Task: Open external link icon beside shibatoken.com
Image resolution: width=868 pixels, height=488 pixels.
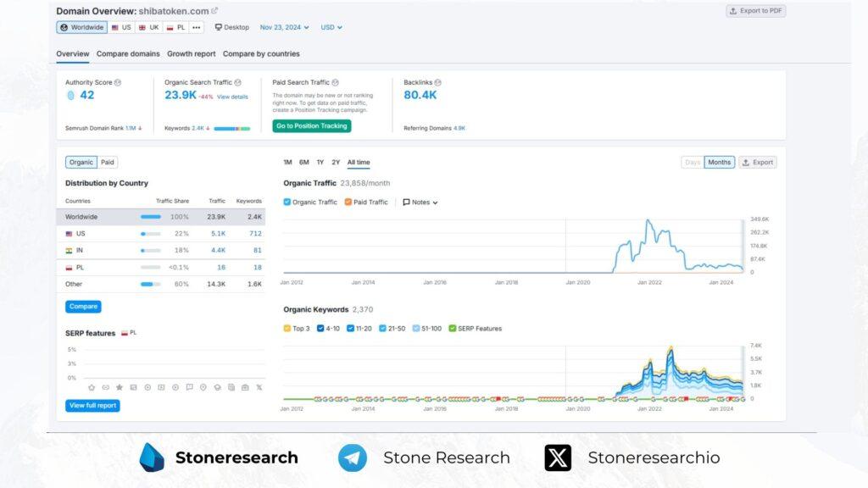Action: 214,11
